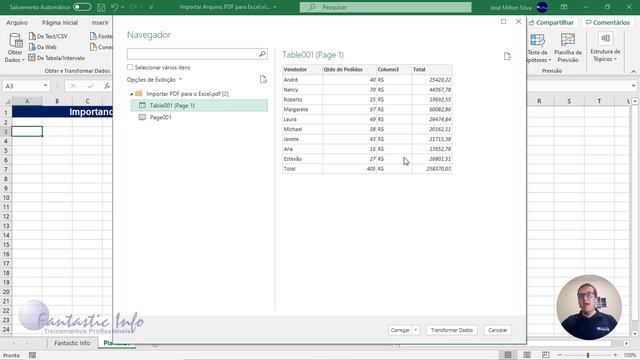Maximize the Navegador dialog

pyautogui.click(x=503, y=22)
